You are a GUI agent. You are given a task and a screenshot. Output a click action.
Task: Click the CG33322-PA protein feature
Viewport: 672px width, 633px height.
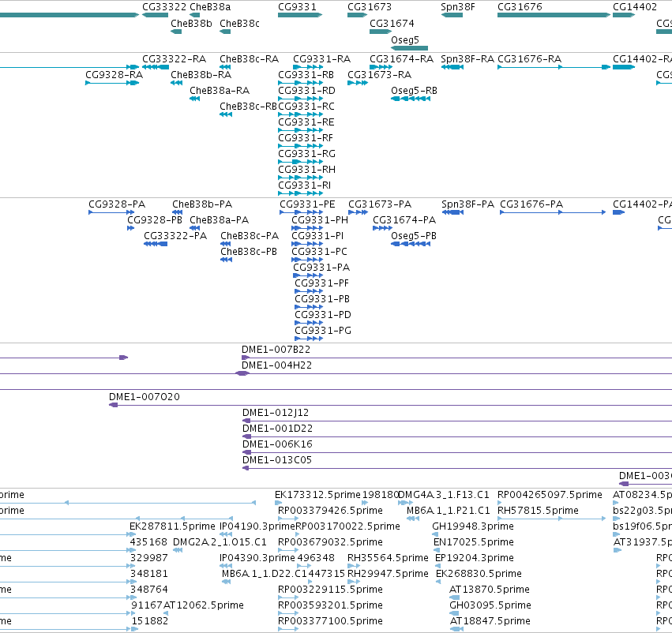[155, 244]
